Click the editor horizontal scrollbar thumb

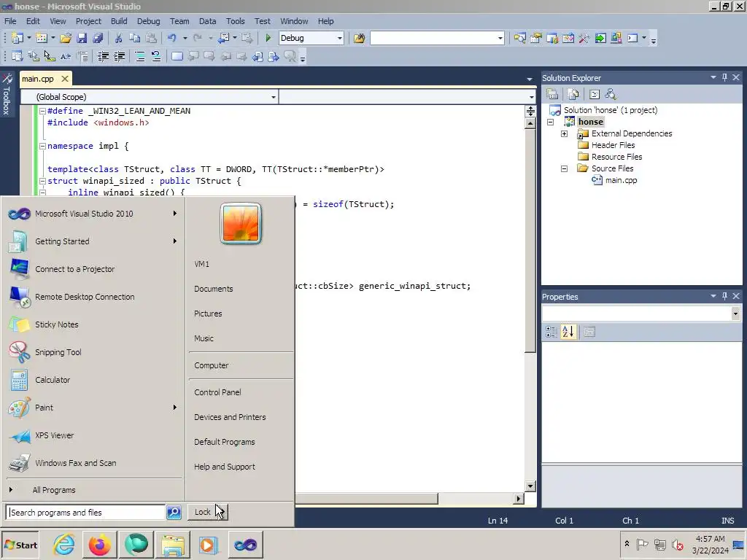click(366, 499)
